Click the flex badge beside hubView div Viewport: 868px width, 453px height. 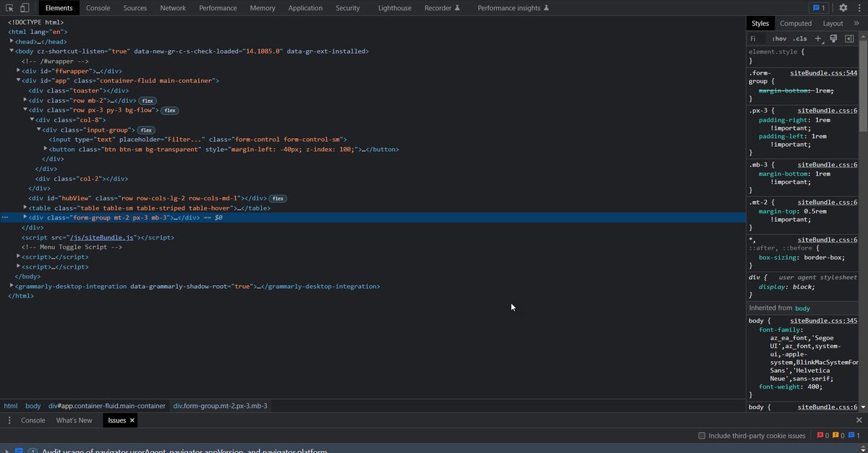pos(278,198)
